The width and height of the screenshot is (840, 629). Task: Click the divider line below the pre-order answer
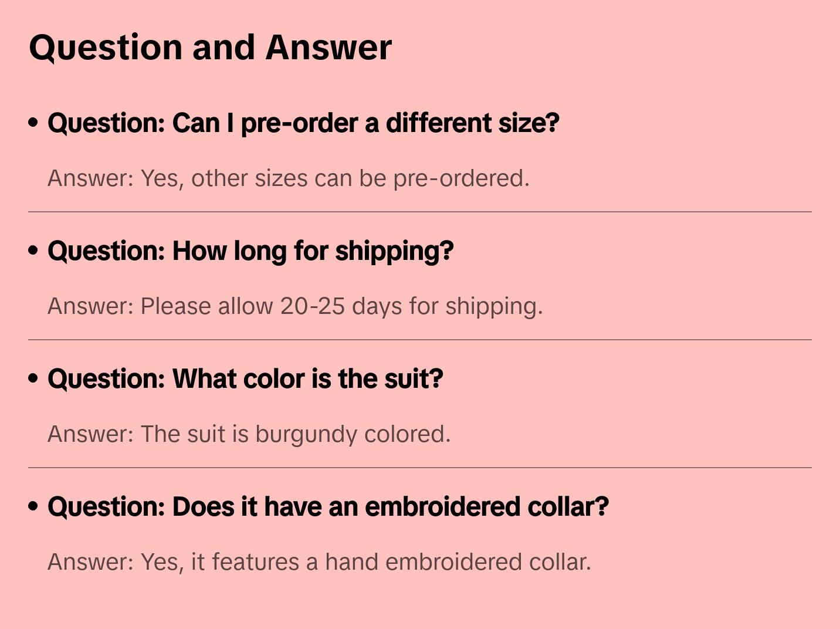[420, 212]
